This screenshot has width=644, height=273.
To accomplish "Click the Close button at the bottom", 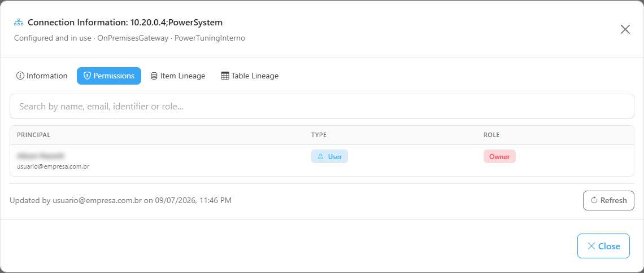I will tap(603, 246).
